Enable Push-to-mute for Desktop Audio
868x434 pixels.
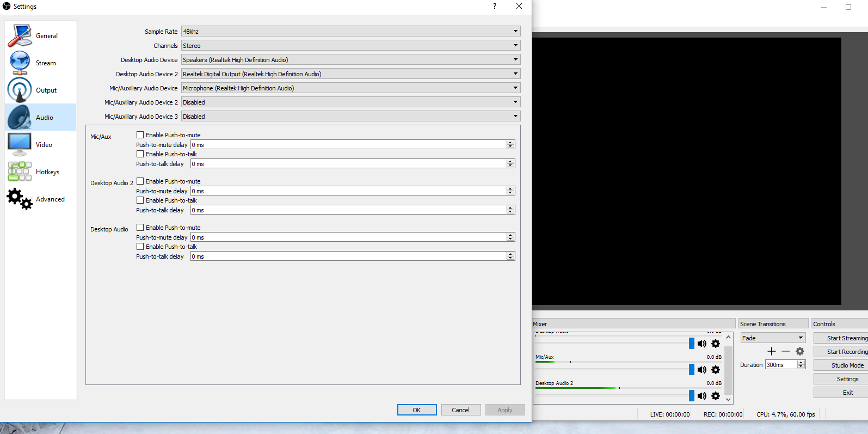click(x=140, y=228)
